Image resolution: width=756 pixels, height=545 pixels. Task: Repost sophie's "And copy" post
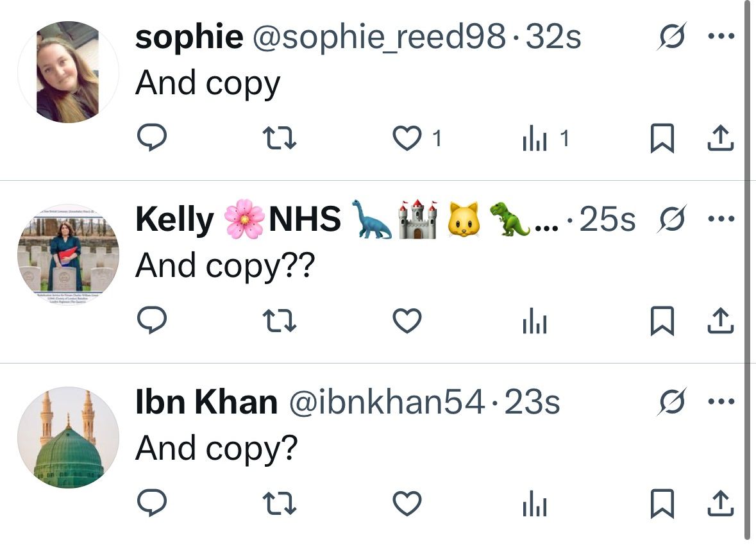281,138
